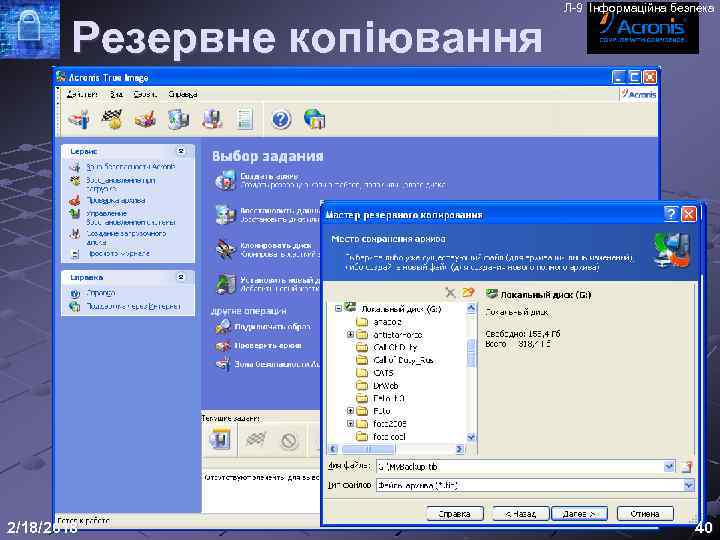Click the log sheet document icon in the toolbar
The height and width of the screenshot is (540, 720).
point(244,119)
